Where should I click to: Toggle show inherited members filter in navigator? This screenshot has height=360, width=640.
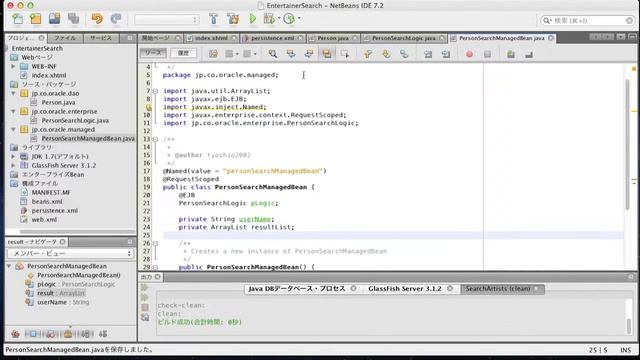16,334
